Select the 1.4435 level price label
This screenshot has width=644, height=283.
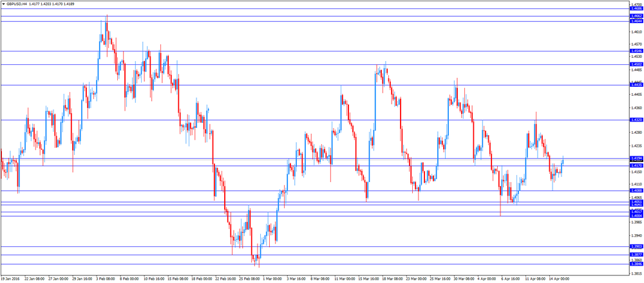(x=636, y=85)
